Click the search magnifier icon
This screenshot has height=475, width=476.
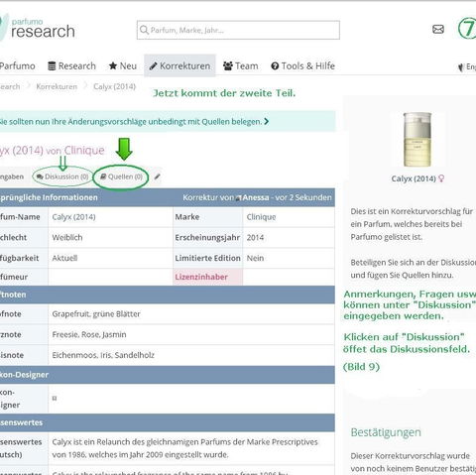144,30
